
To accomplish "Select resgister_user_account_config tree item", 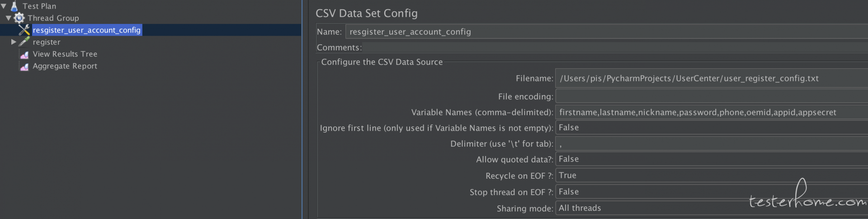I will pyautogui.click(x=87, y=30).
